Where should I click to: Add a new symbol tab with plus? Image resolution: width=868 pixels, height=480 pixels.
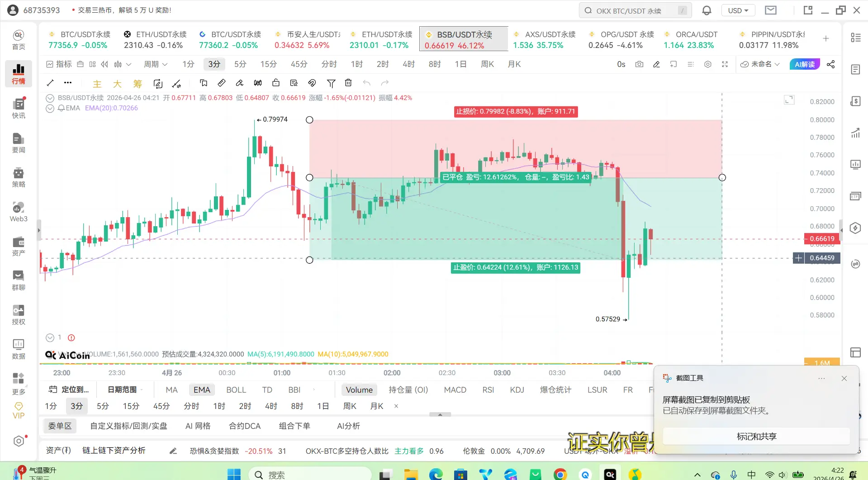(826, 39)
